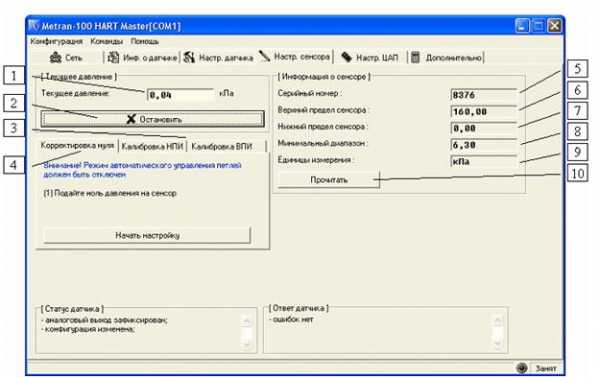Click the Серийный номер field 8376
The height and width of the screenshot is (377, 600).
484,95
